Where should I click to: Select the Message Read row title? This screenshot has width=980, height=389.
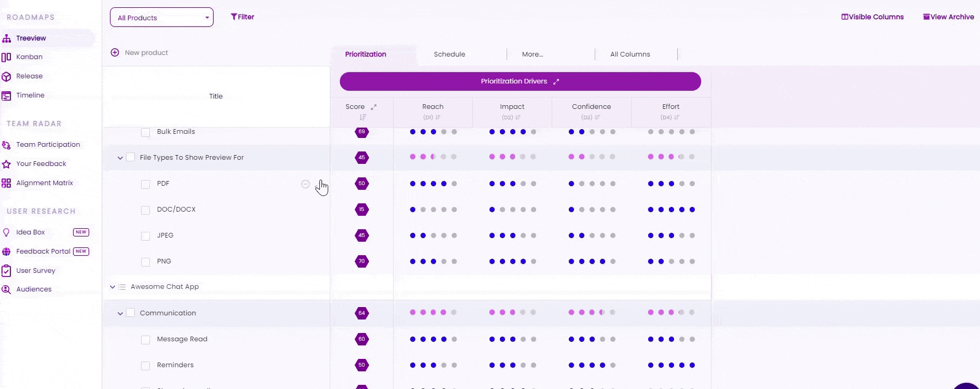pyautogui.click(x=182, y=339)
